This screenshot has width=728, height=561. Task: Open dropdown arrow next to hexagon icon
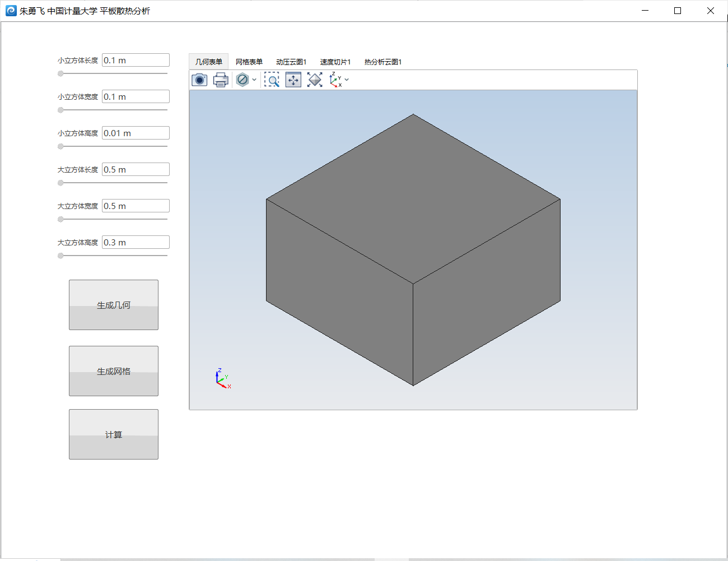[254, 80]
